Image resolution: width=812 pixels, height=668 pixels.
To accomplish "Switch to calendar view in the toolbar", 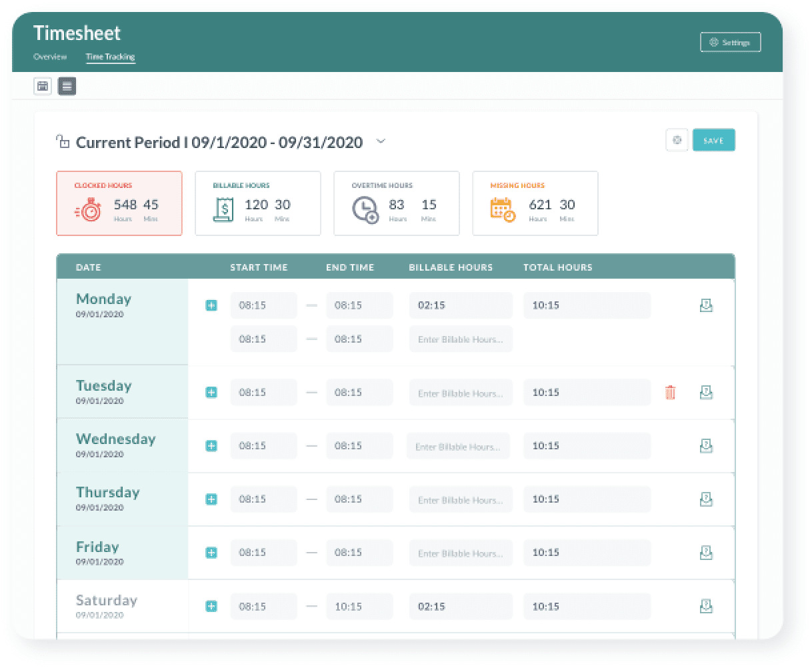I will point(42,86).
